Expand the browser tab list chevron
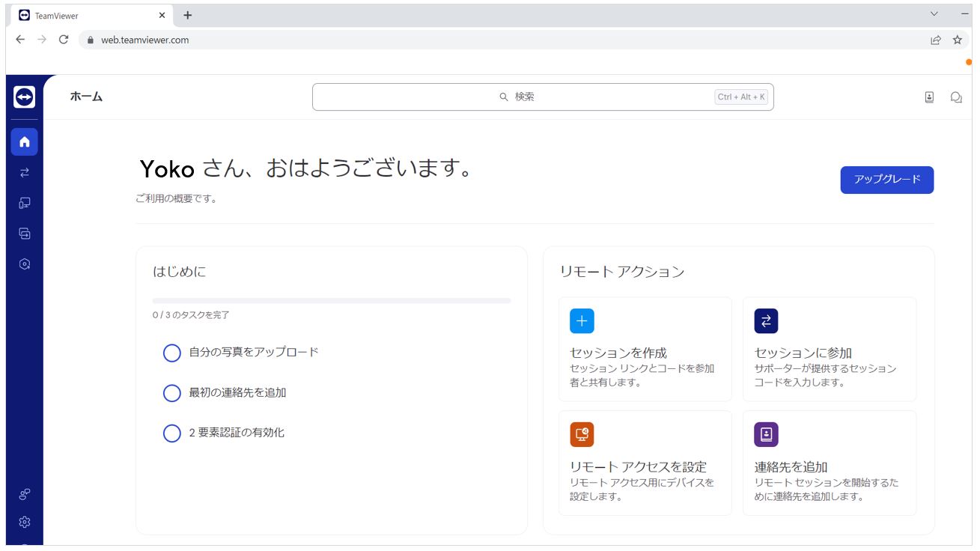Screen dimensions: 980x551 click(x=934, y=14)
